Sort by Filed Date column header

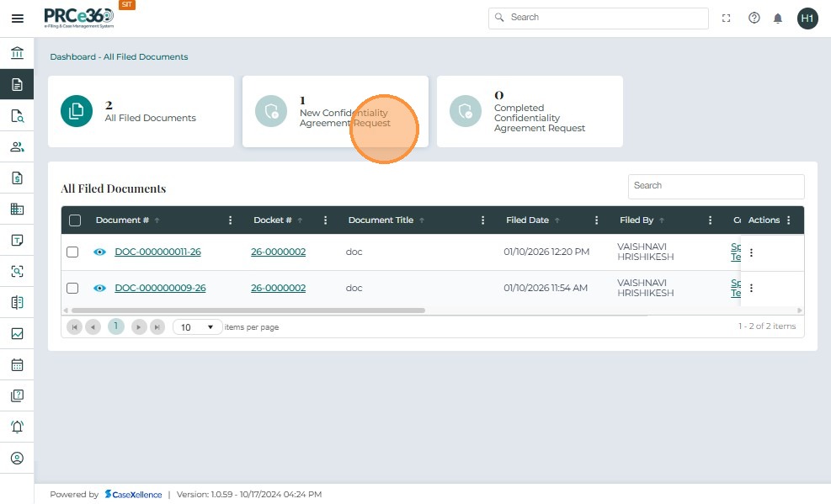tap(527, 220)
